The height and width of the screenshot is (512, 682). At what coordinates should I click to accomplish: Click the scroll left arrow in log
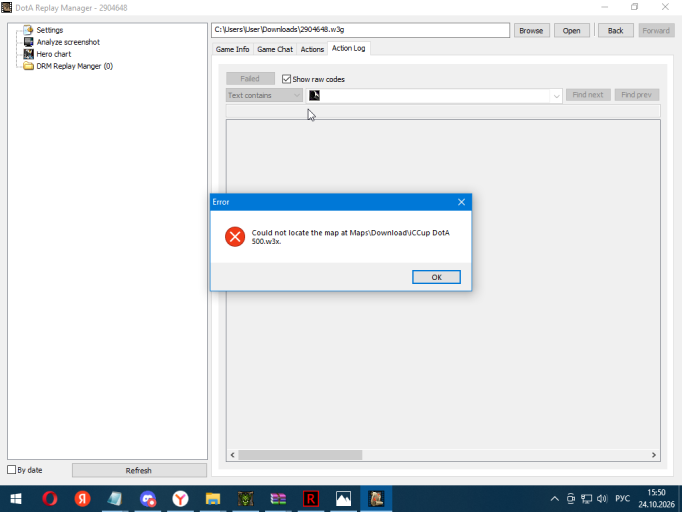pos(232,455)
